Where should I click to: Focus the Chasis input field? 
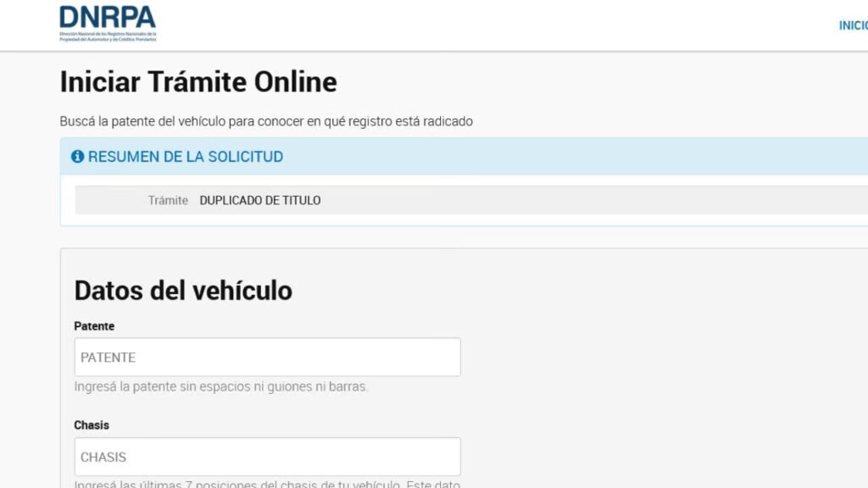267,457
